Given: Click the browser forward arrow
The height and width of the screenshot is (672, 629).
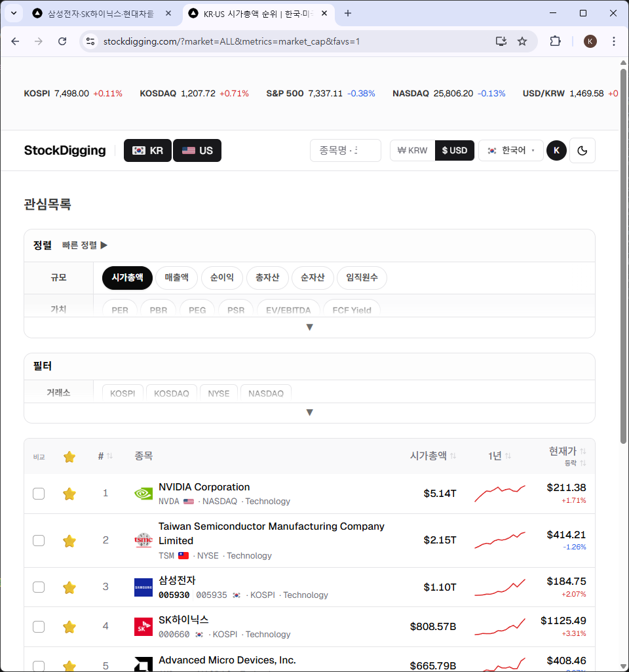Looking at the screenshot, I should [x=39, y=41].
